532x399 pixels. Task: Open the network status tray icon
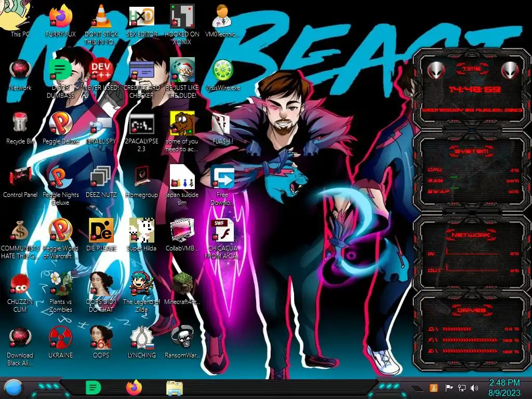[x=462, y=388]
